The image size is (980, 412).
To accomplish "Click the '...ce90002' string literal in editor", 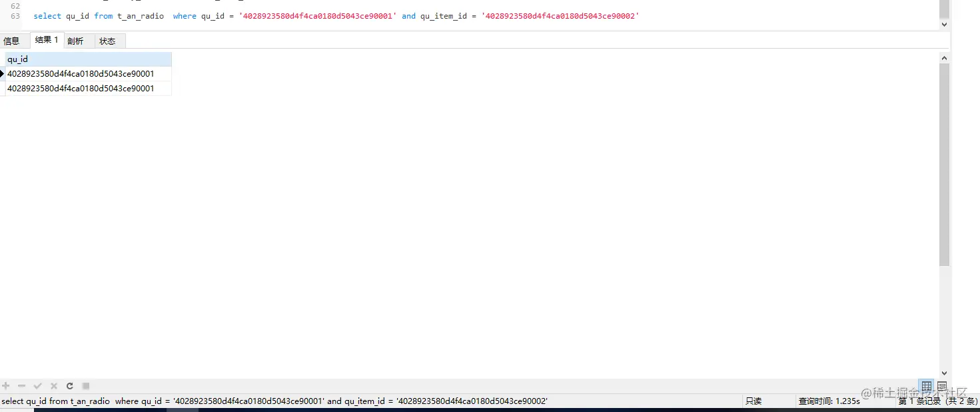I will [560, 16].
